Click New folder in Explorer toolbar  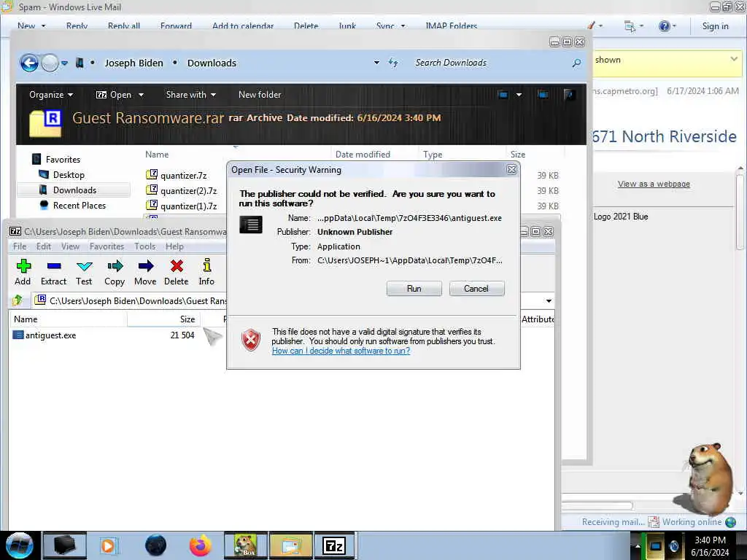tap(260, 95)
